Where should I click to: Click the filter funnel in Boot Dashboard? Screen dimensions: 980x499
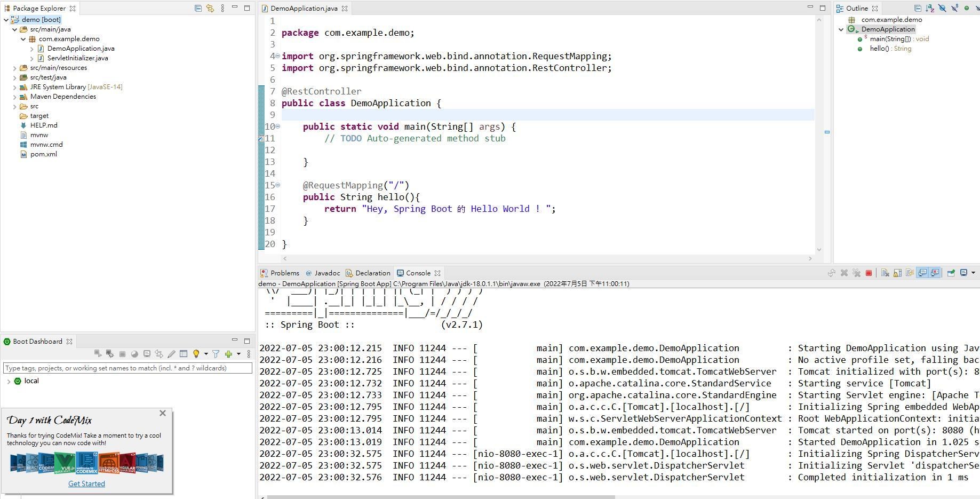click(x=216, y=354)
